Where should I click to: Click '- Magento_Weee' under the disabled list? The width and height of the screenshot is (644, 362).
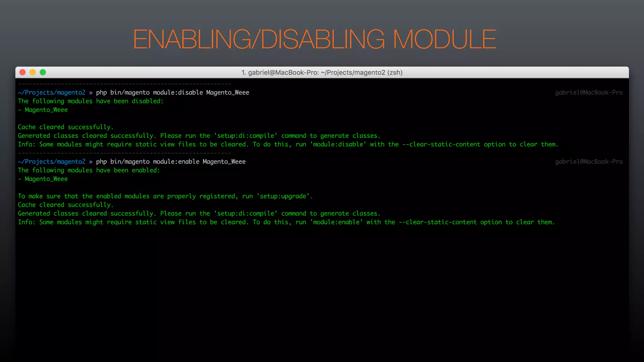pos(43,110)
